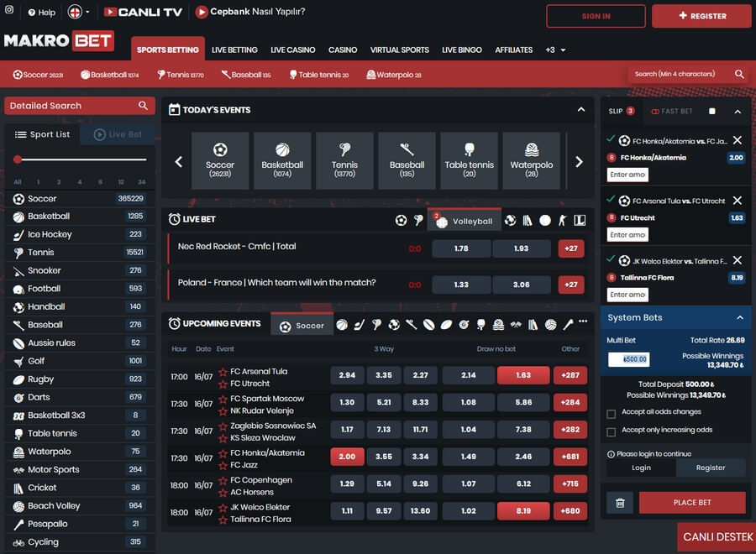Remove FC Arsenal Tula vs FC Utrecht slip bet
This screenshot has width=756, height=554.
click(x=738, y=201)
